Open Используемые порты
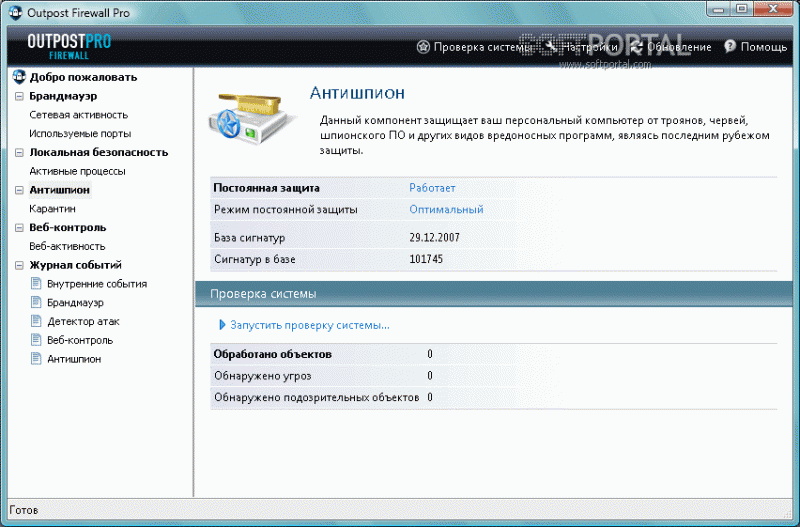 [x=80, y=134]
